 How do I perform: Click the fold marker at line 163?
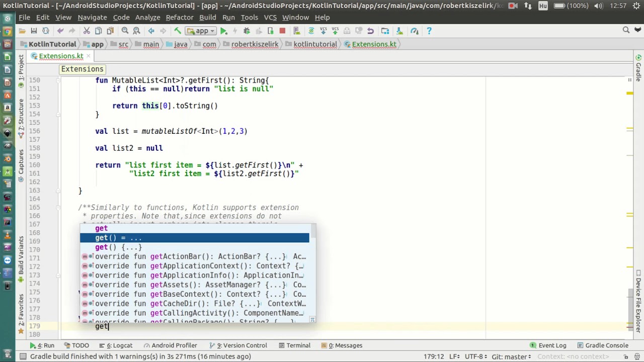coord(59,190)
